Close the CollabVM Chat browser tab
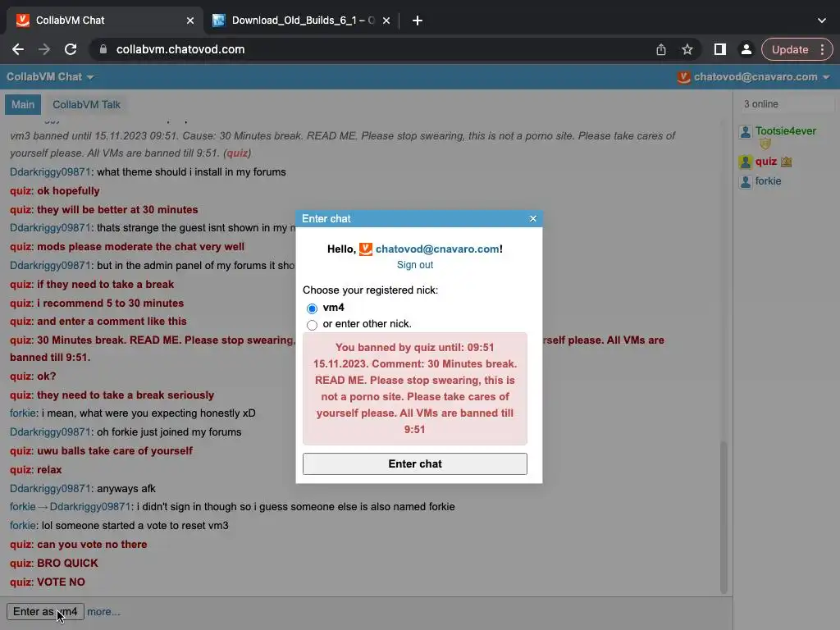 pos(190,21)
